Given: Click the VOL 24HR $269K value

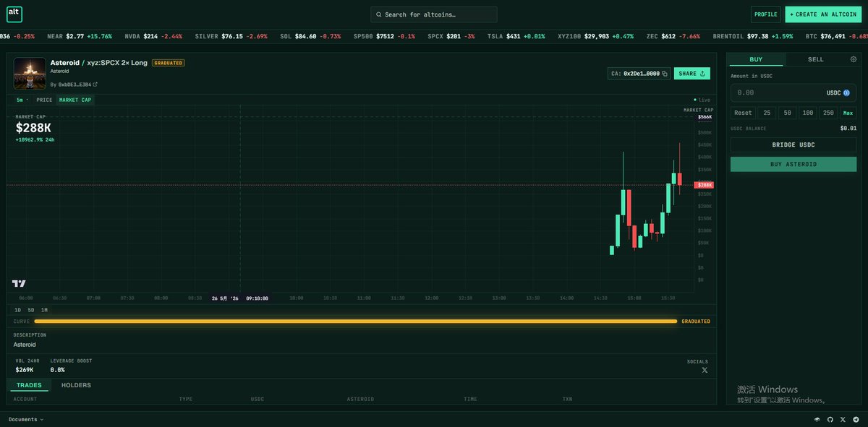Looking at the screenshot, I should 24,370.
